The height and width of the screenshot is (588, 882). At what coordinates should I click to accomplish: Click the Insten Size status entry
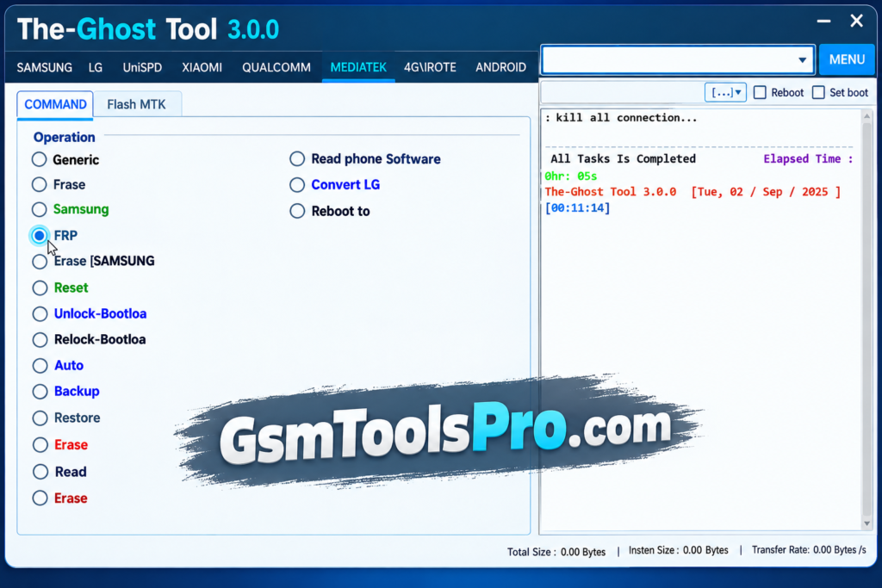pos(679,550)
